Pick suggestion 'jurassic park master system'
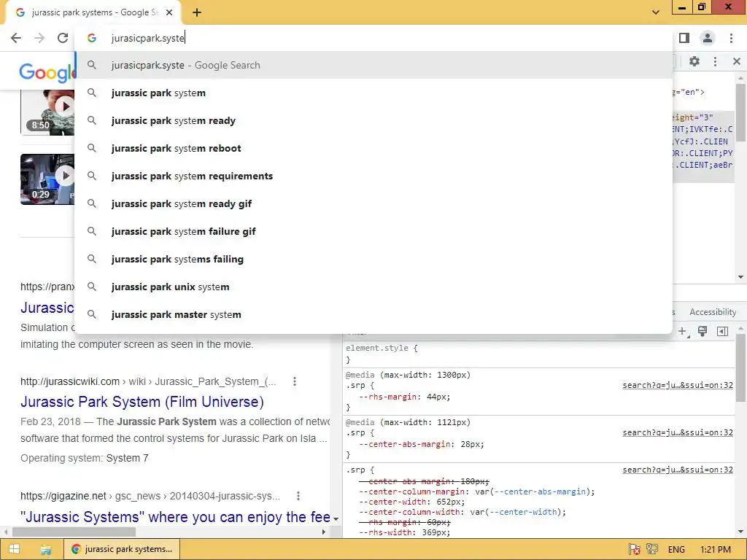This screenshot has width=747, height=560. click(373, 314)
